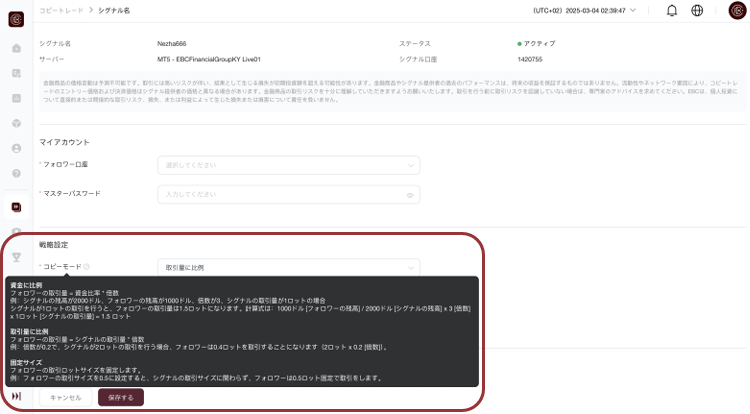Click the アクティブ status indicator
Screen dimensions: 750x414
point(536,44)
